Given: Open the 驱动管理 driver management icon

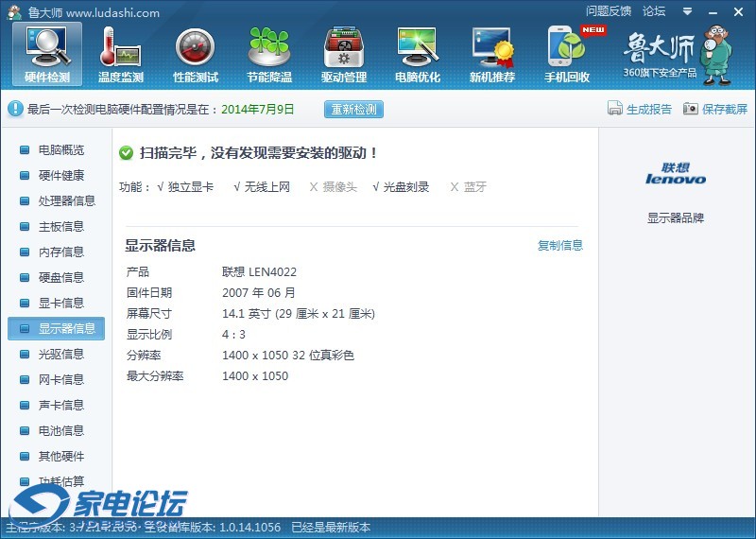Looking at the screenshot, I should click(x=344, y=53).
